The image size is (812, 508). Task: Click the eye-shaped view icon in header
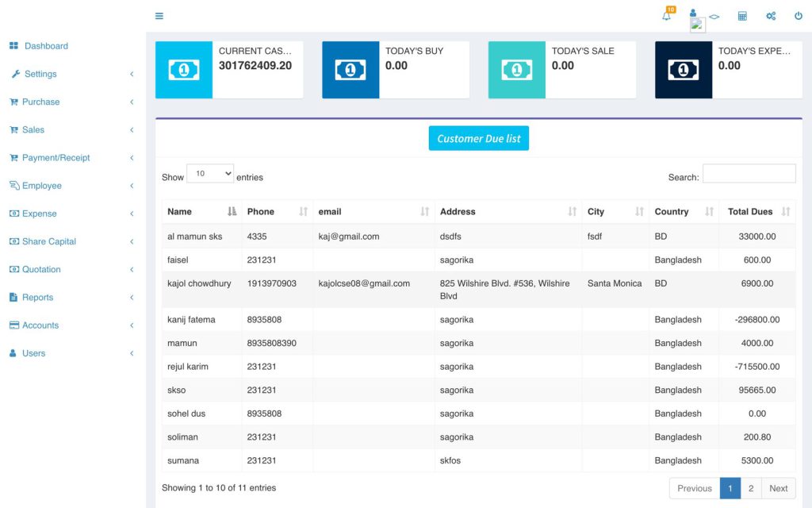(714, 15)
